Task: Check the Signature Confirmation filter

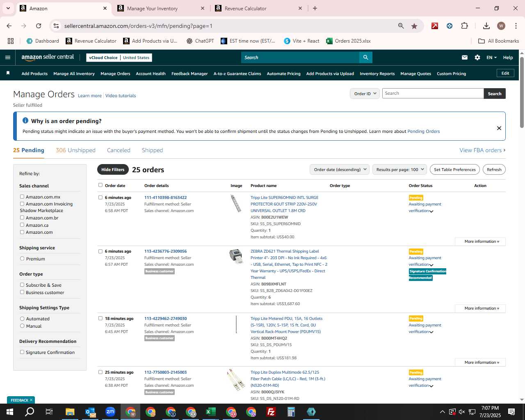Action: 22,352
